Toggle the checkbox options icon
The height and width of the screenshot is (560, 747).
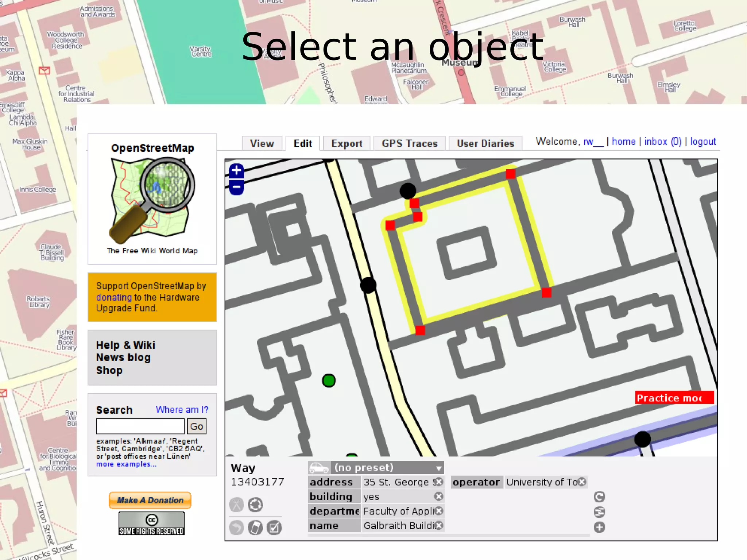point(274,528)
